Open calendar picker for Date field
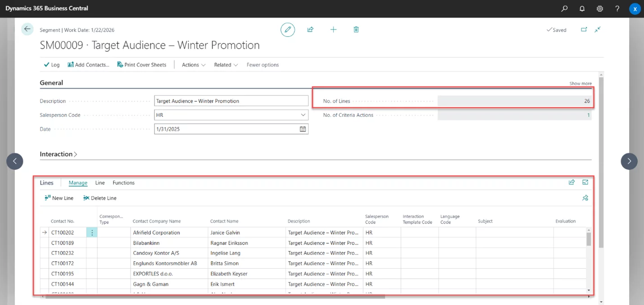Viewport: 644px width, 305px height. tap(303, 129)
